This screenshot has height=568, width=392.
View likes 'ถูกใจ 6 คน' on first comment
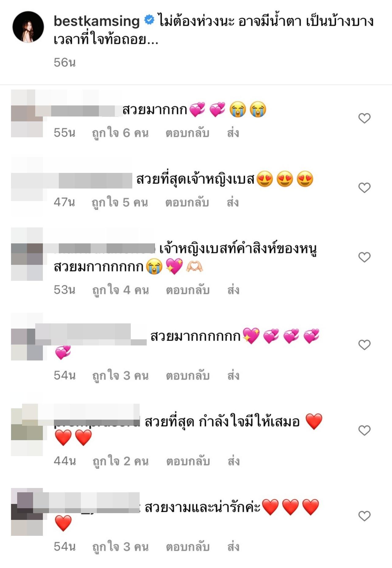[120, 133]
